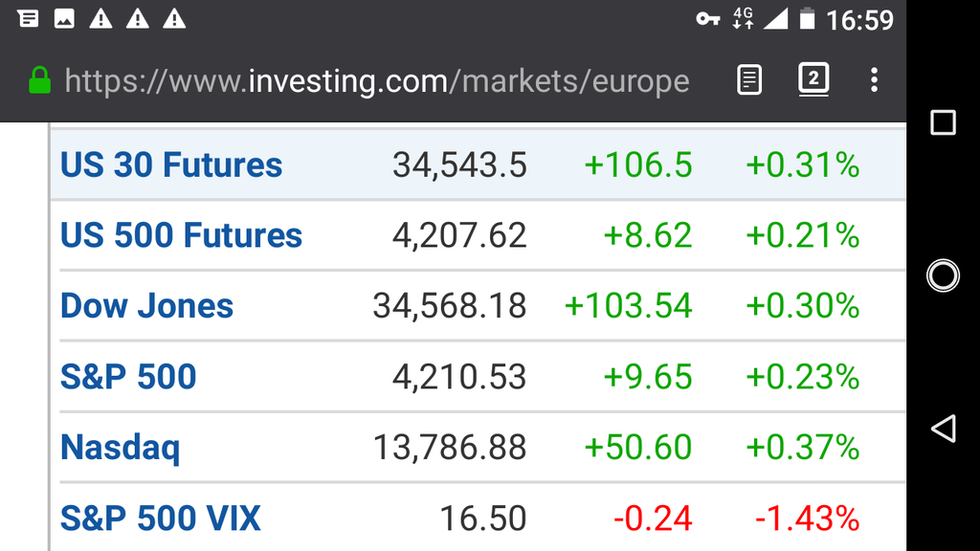Tap the Android Recent apps square
Image resolution: width=980 pixels, height=551 pixels.
[943, 122]
